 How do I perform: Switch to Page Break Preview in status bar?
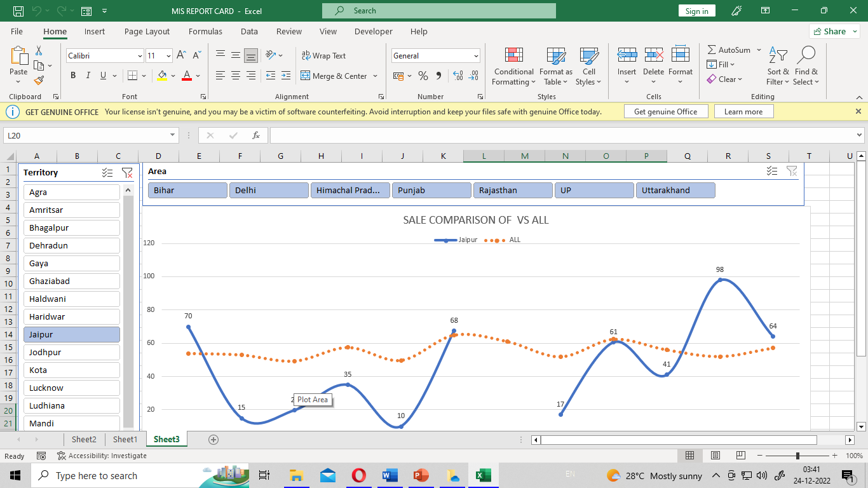[x=741, y=456]
